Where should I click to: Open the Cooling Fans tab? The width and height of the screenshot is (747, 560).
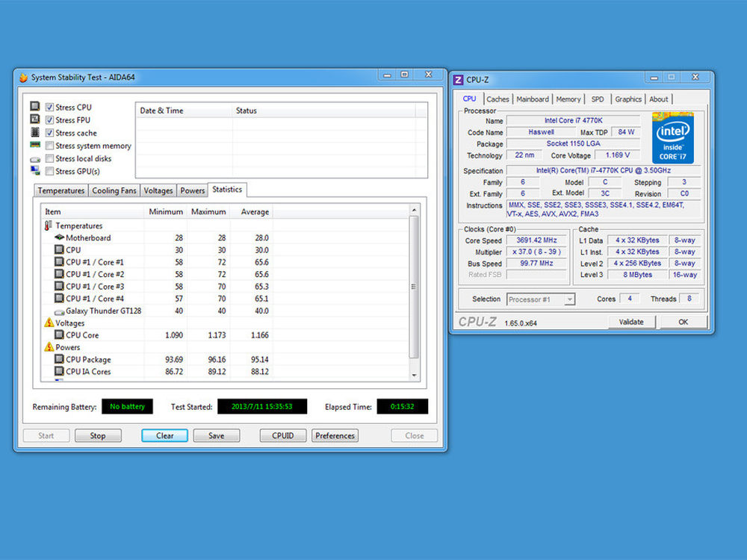114,190
